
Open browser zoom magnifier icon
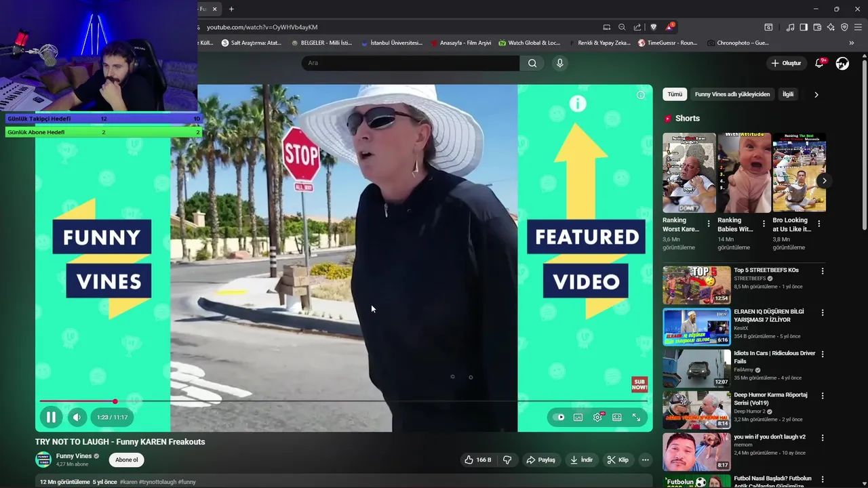tap(622, 27)
